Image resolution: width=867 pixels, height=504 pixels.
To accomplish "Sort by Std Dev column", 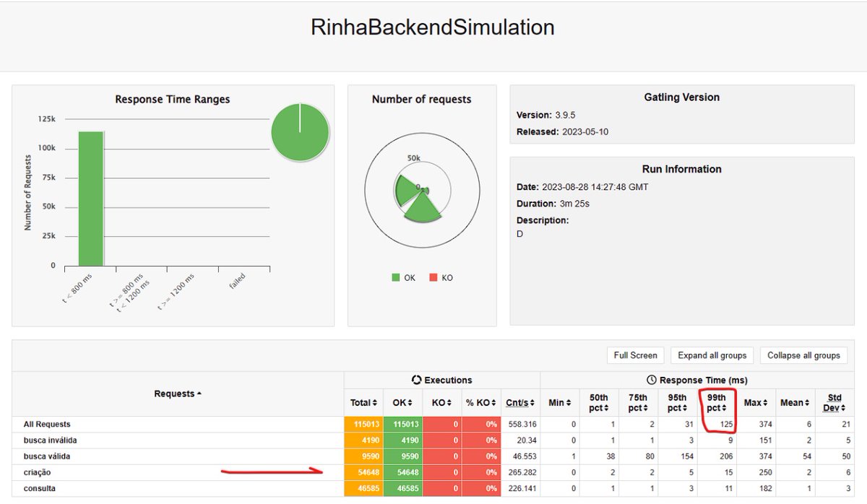I will pyautogui.click(x=834, y=402).
